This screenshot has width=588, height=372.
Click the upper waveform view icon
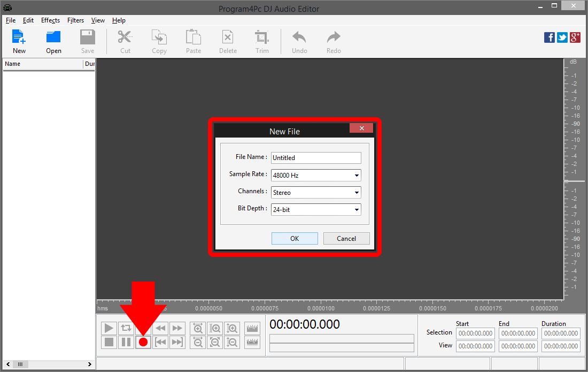point(252,328)
